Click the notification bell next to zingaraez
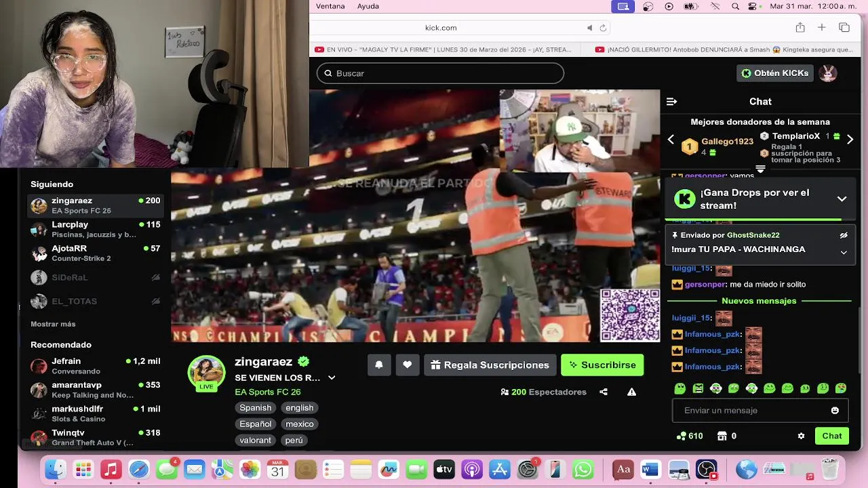This screenshot has width=868, height=488. (x=379, y=365)
